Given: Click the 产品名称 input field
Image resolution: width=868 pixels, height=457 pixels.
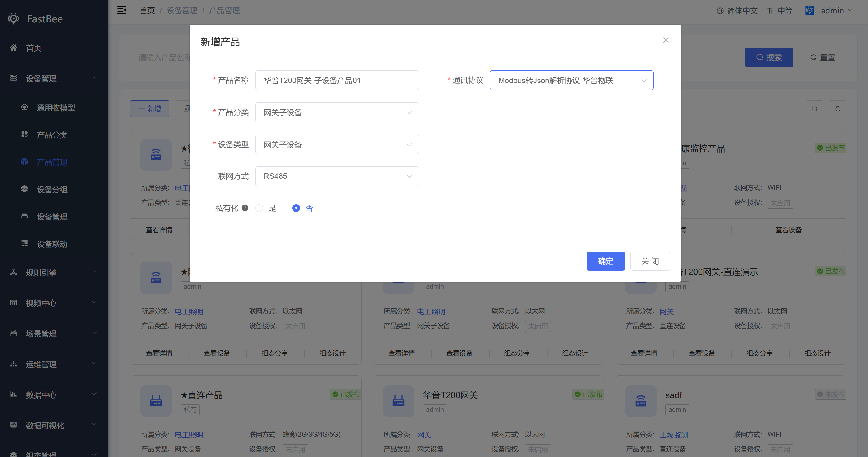Looking at the screenshot, I should [337, 80].
